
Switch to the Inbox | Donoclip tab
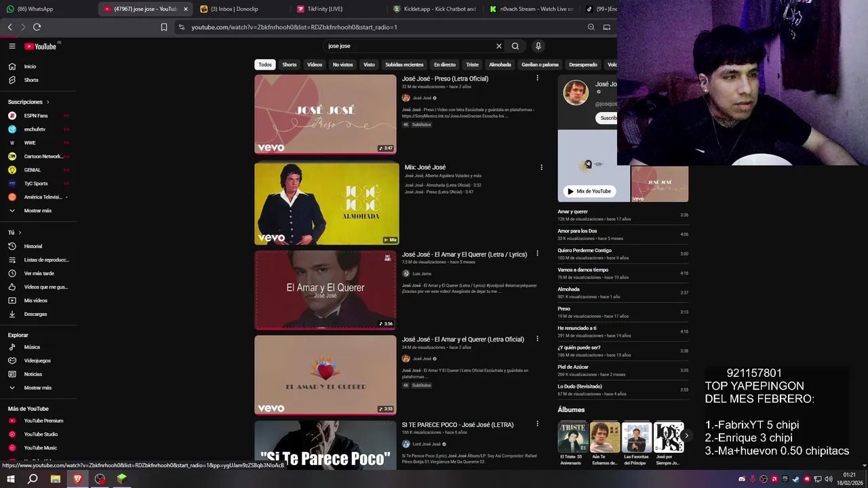coord(241,9)
